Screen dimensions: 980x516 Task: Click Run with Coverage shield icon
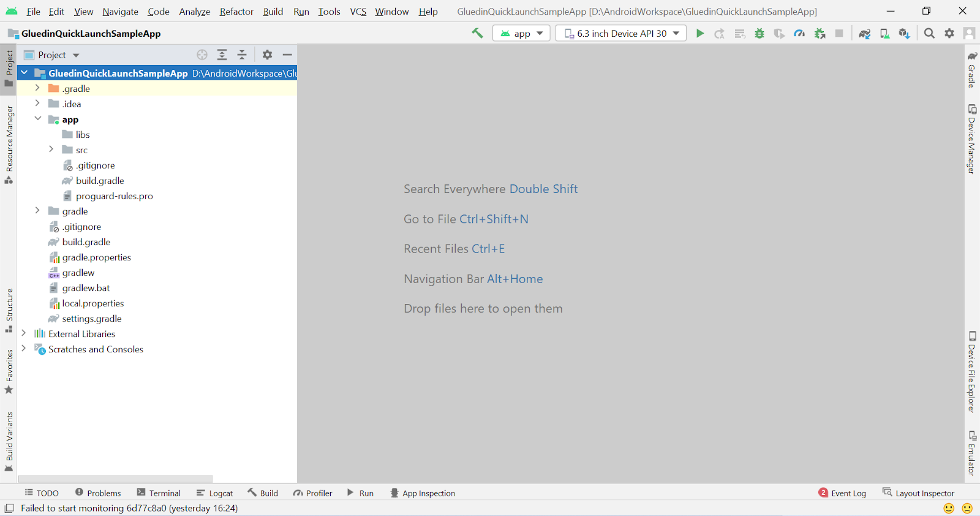point(779,34)
